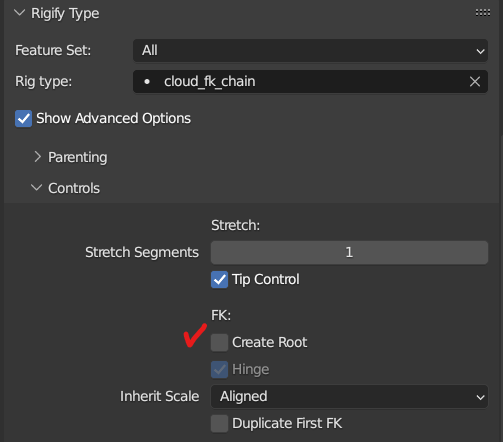Viewport: 503px width, 442px height.
Task: Disable Show Advanced Options checkbox
Action: coord(23,119)
